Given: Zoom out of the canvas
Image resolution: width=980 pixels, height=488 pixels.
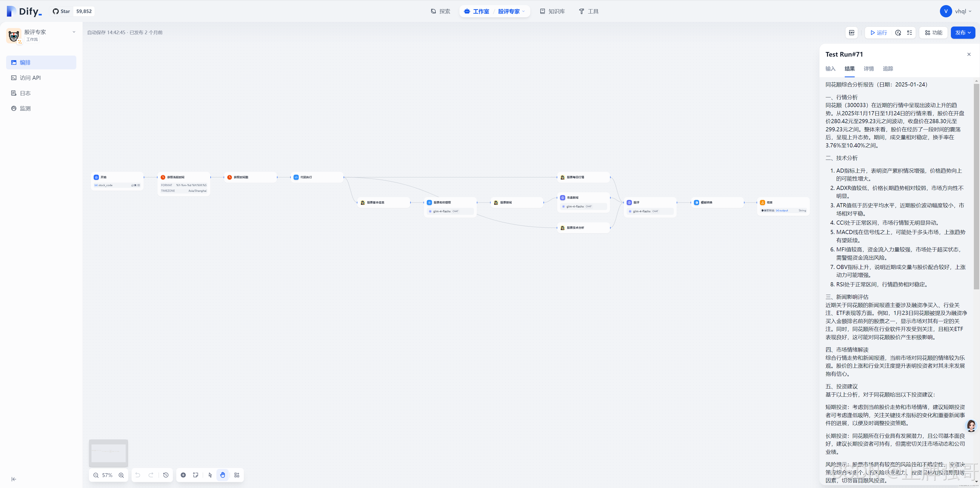Looking at the screenshot, I should tap(96, 475).
